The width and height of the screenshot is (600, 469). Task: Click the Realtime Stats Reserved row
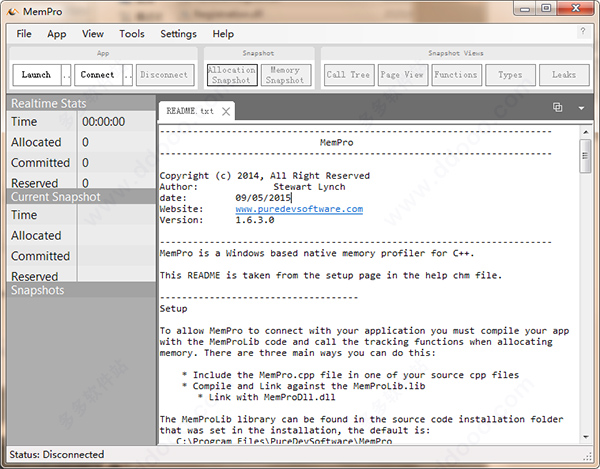(x=81, y=182)
